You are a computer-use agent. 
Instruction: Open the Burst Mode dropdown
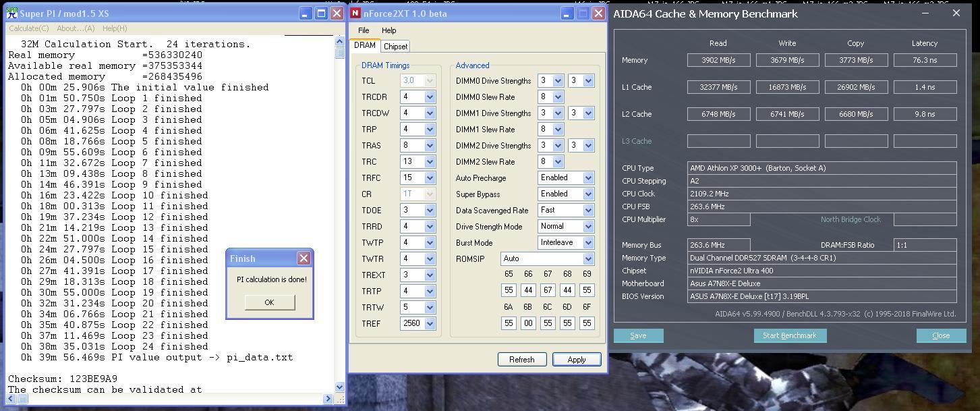tap(588, 242)
